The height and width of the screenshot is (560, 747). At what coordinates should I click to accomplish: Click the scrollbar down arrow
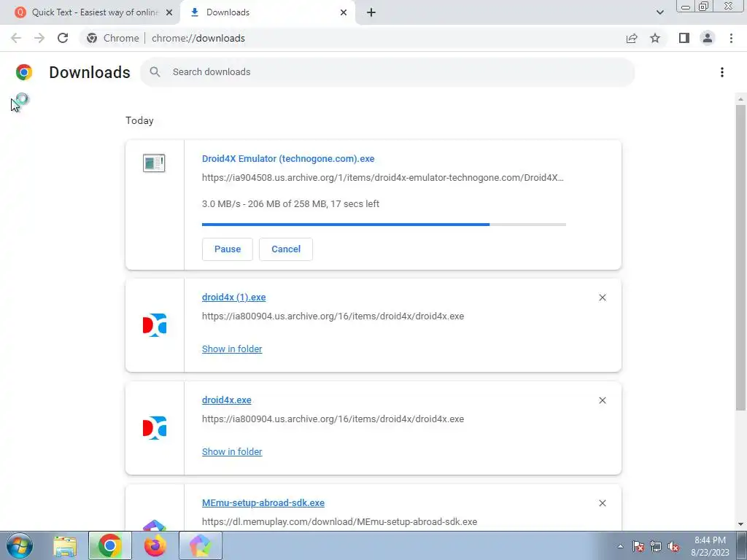tap(740, 524)
